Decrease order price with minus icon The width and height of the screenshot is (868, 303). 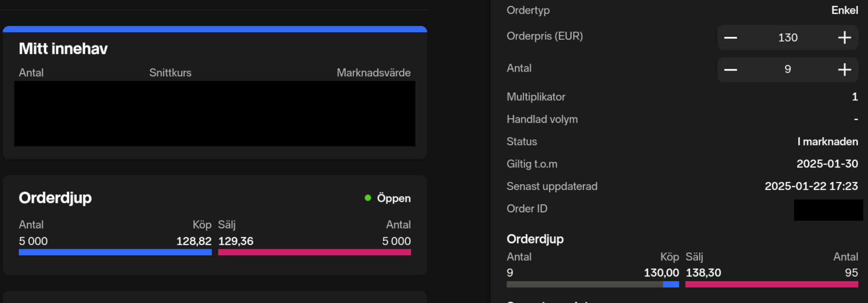pyautogui.click(x=730, y=38)
